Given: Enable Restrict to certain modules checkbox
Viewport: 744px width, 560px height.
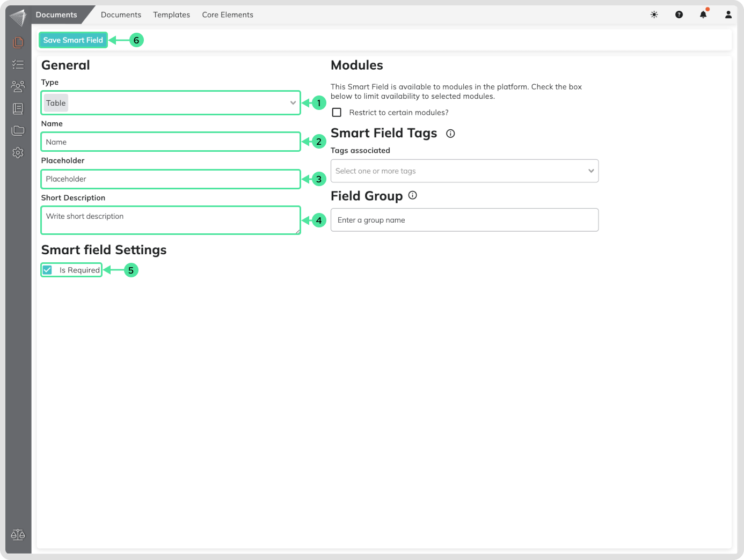Looking at the screenshot, I should [337, 113].
